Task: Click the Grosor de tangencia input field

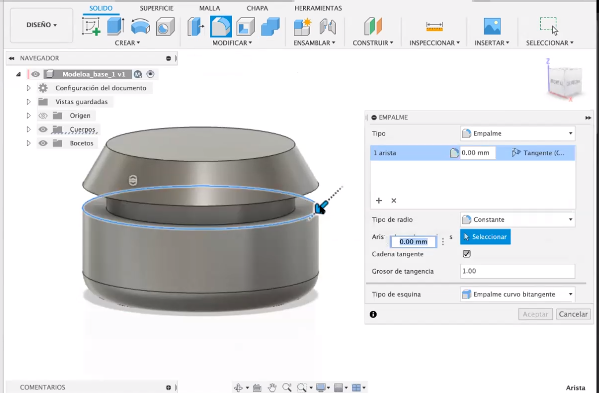Action: [x=518, y=271]
